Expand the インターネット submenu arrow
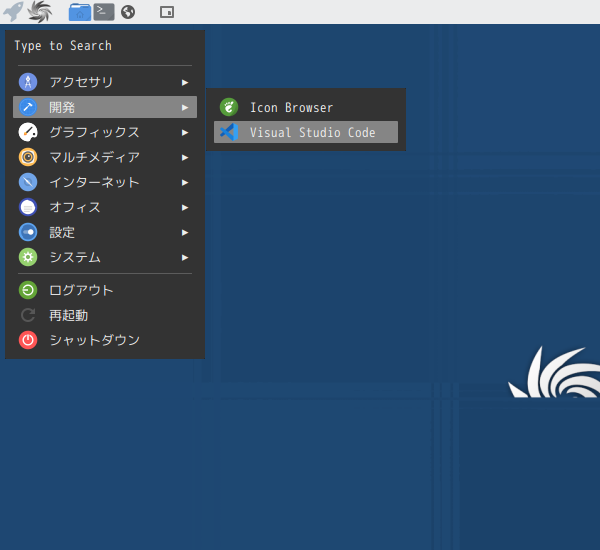 click(185, 182)
